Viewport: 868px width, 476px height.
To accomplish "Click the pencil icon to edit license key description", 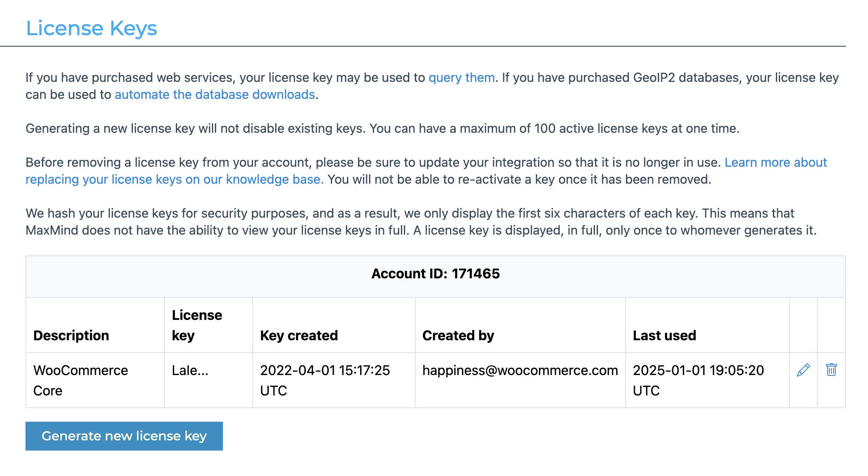I will (x=803, y=370).
